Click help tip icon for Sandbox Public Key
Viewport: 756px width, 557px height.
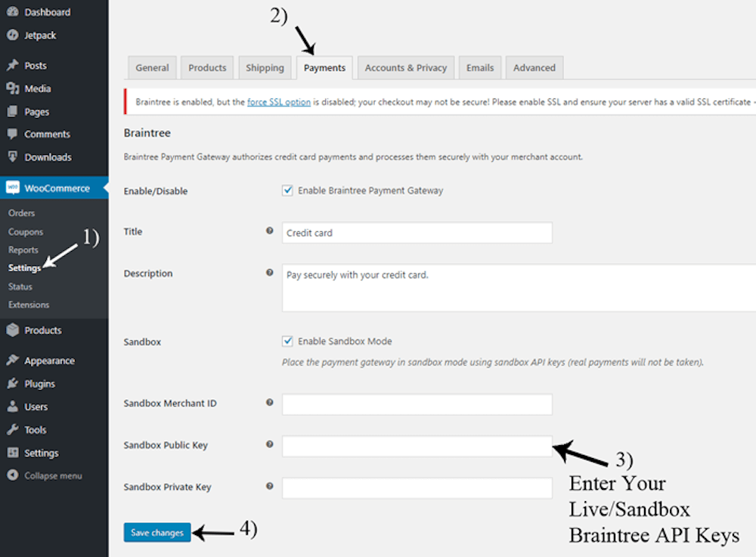tap(270, 444)
